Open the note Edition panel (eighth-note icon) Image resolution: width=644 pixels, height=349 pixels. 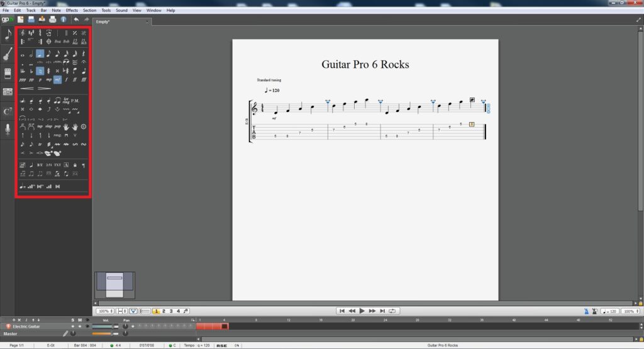coord(8,35)
